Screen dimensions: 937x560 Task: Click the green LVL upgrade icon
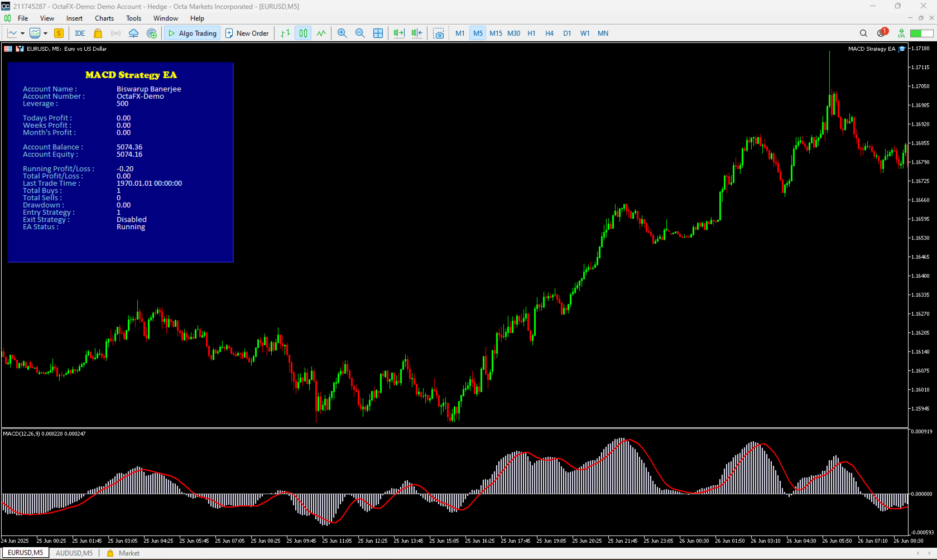click(x=901, y=33)
